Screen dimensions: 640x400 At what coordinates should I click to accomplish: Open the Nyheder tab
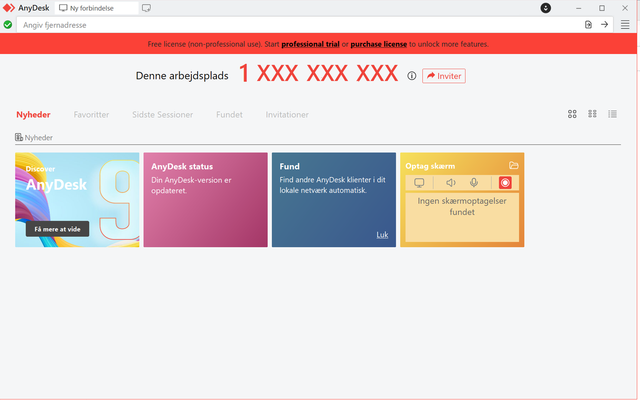[x=33, y=115]
